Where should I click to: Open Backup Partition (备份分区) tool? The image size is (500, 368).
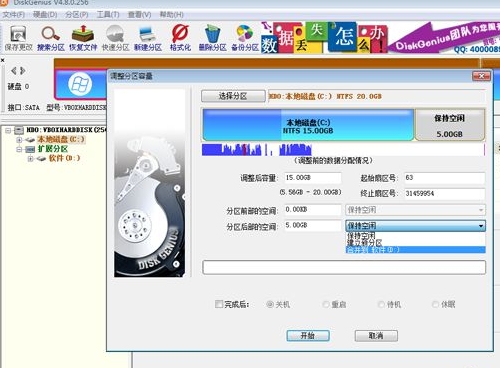pos(245,38)
